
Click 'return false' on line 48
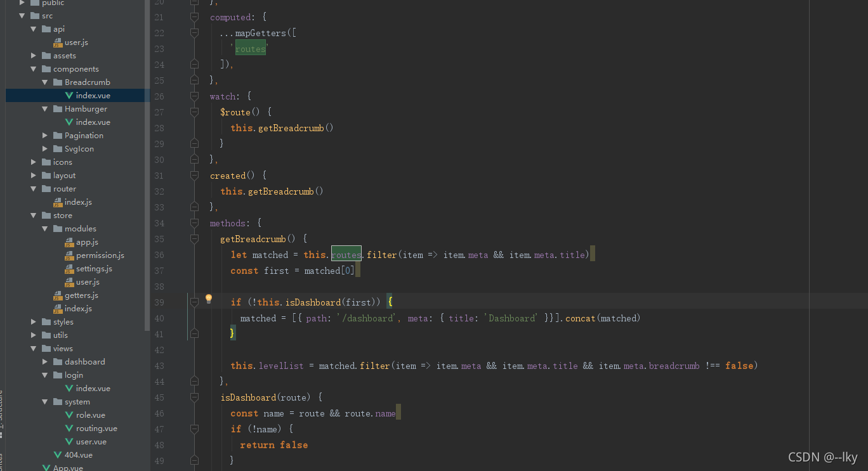pos(273,445)
